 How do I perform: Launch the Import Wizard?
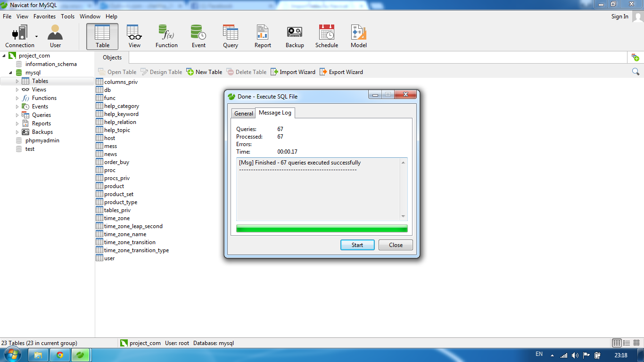293,72
